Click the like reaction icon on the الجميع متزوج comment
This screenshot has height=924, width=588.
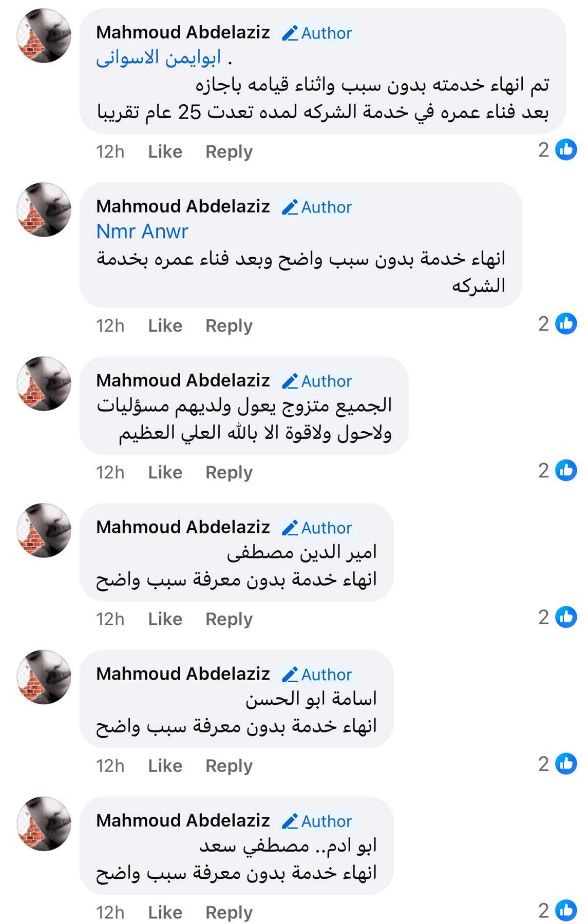click(x=566, y=471)
